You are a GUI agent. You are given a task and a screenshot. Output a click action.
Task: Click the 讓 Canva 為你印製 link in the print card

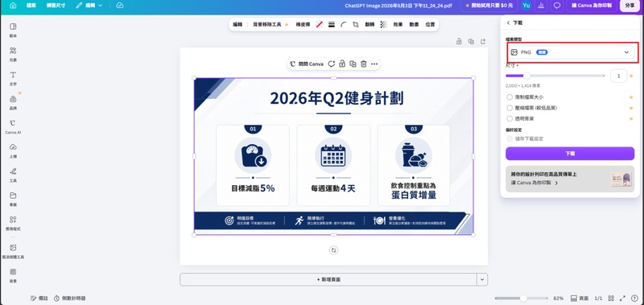pyautogui.click(x=535, y=183)
